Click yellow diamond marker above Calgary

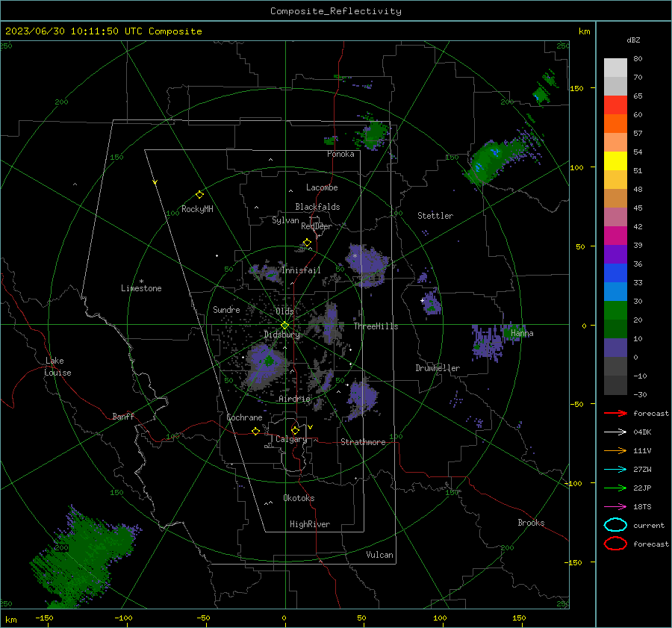click(295, 430)
